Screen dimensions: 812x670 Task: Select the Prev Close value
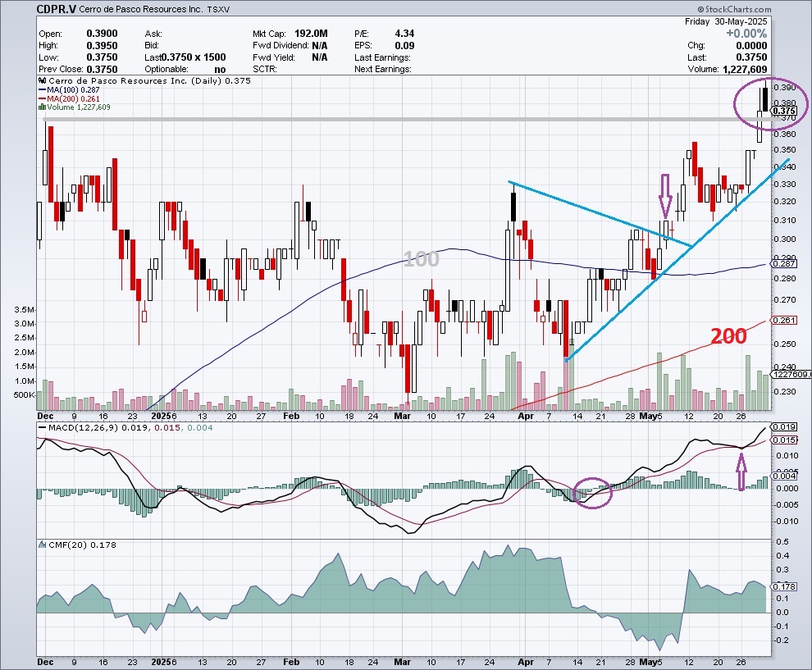[x=102, y=70]
